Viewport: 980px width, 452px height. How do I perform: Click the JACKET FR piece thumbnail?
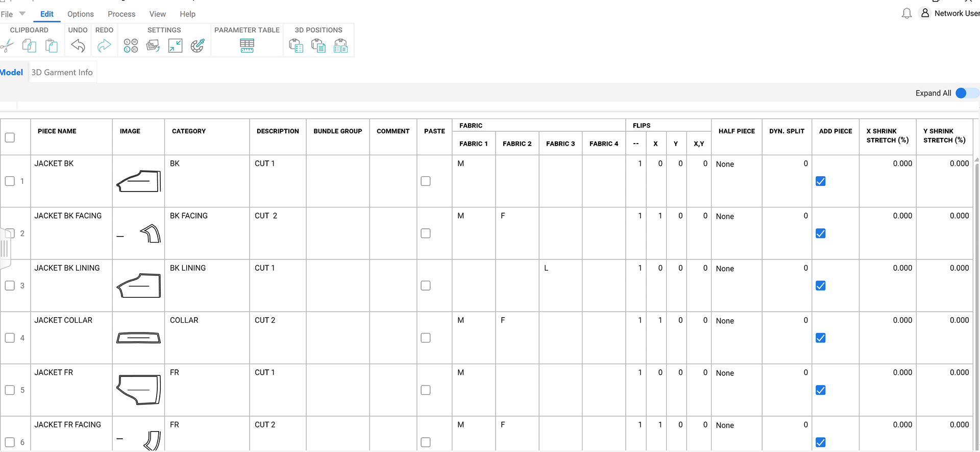coord(139,390)
